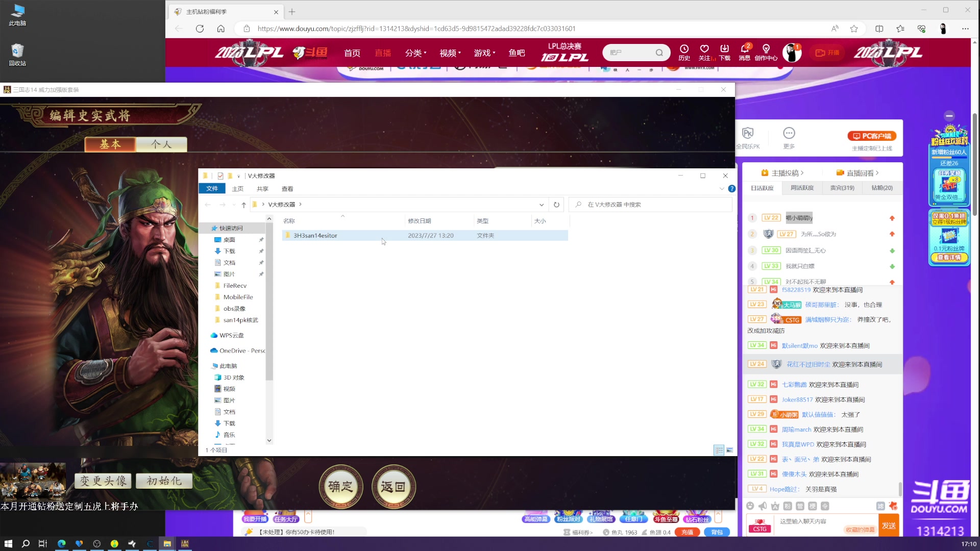Image resolution: width=980 pixels, height=551 pixels.
Task: Switch Explorer to details view
Action: click(x=719, y=450)
